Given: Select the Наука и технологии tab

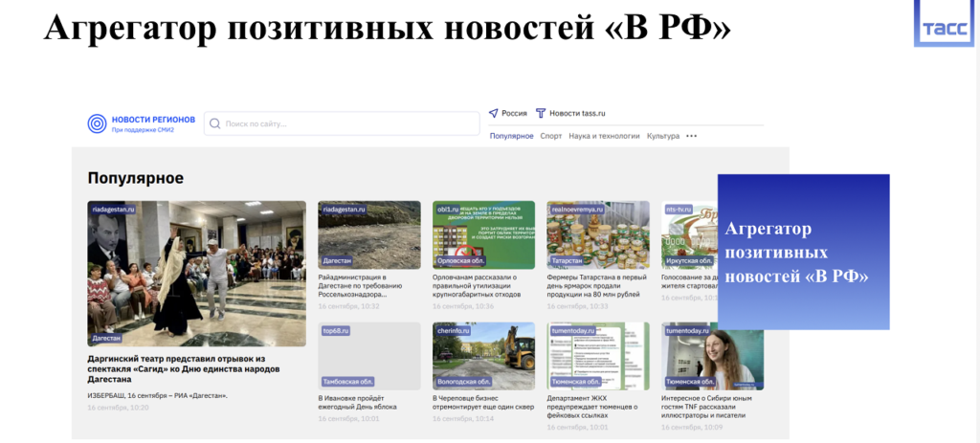Looking at the screenshot, I should pos(603,136).
